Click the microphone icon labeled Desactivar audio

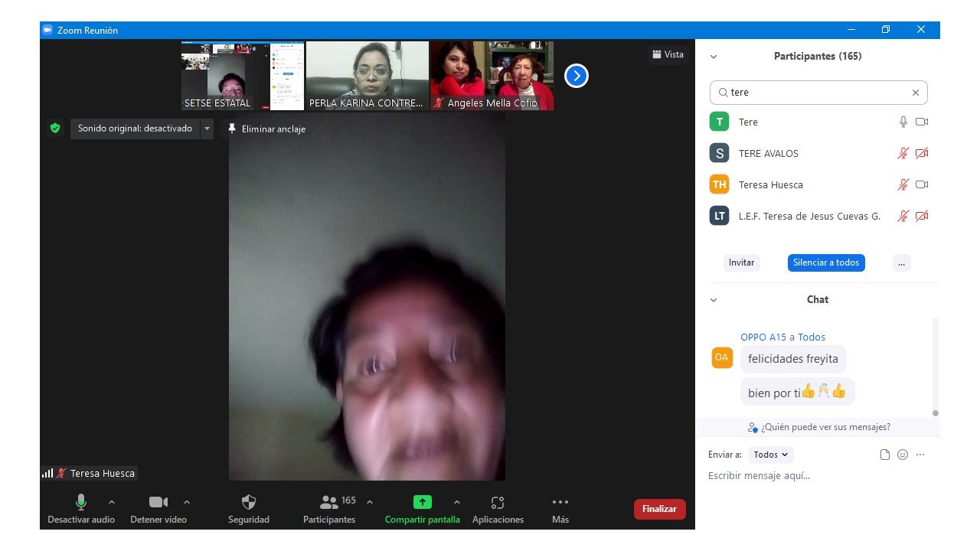[80, 502]
